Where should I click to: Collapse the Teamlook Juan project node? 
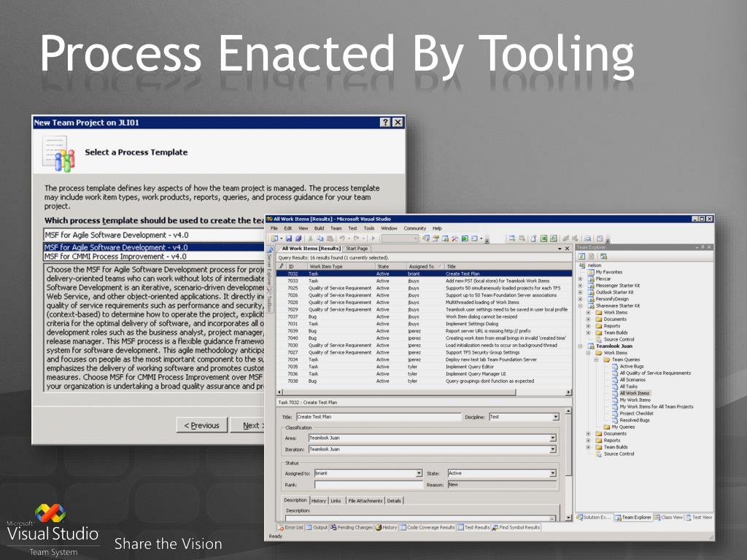(x=580, y=346)
